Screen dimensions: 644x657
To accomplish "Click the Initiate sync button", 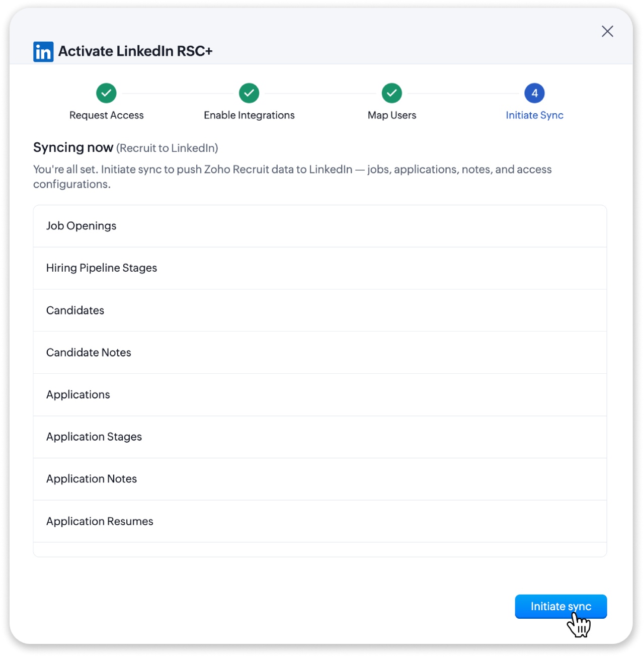I will [560, 606].
